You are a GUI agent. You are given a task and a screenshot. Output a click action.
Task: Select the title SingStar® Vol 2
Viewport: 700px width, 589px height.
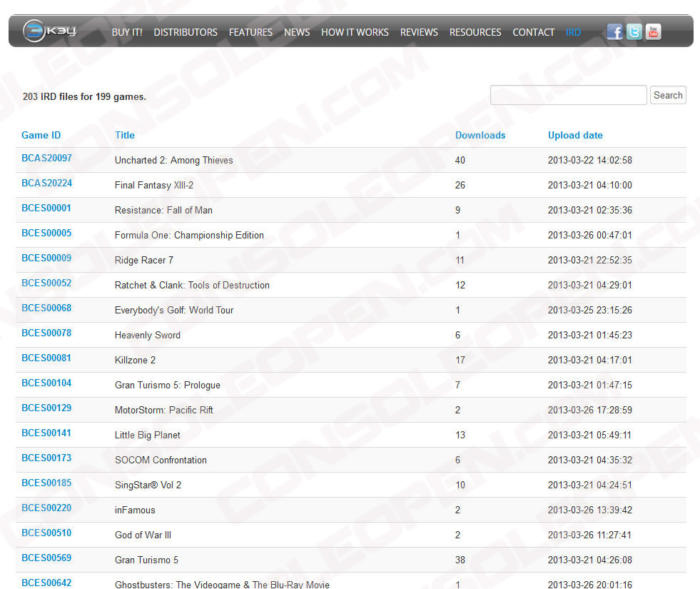click(148, 485)
